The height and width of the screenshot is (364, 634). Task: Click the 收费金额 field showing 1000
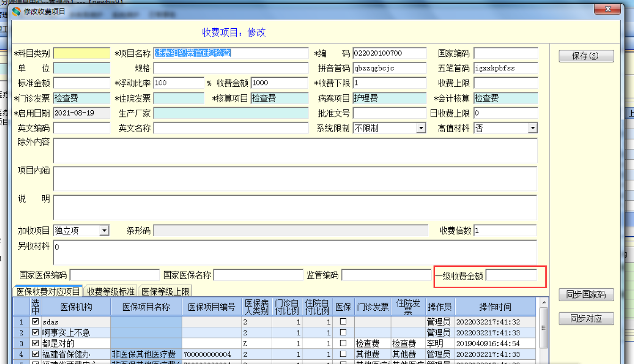280,83
